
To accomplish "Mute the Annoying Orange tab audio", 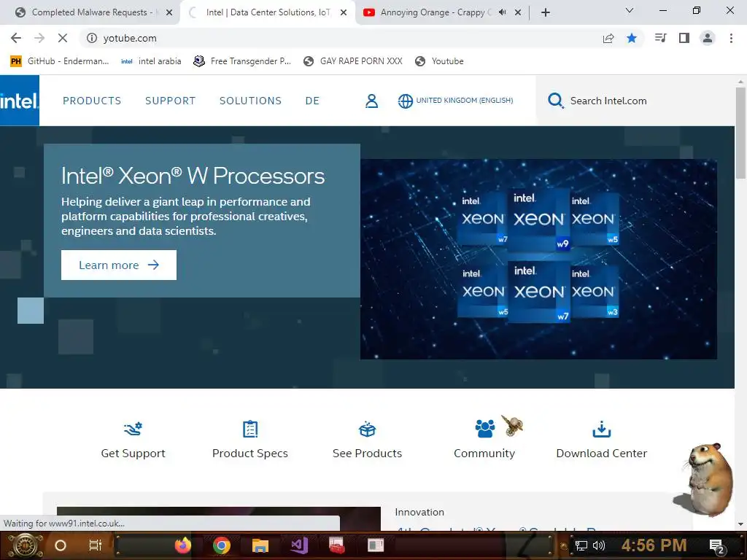I will [x=502, y=12].
